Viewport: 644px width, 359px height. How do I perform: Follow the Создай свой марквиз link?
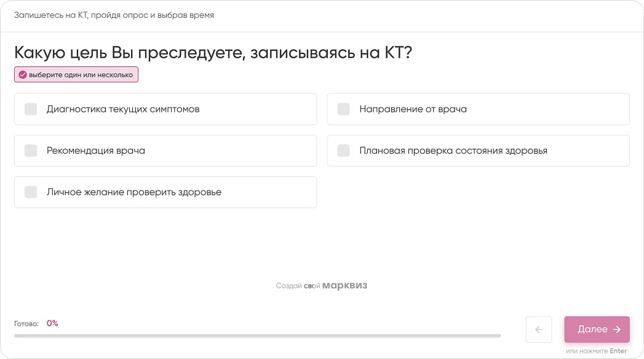tap(321, 285)
